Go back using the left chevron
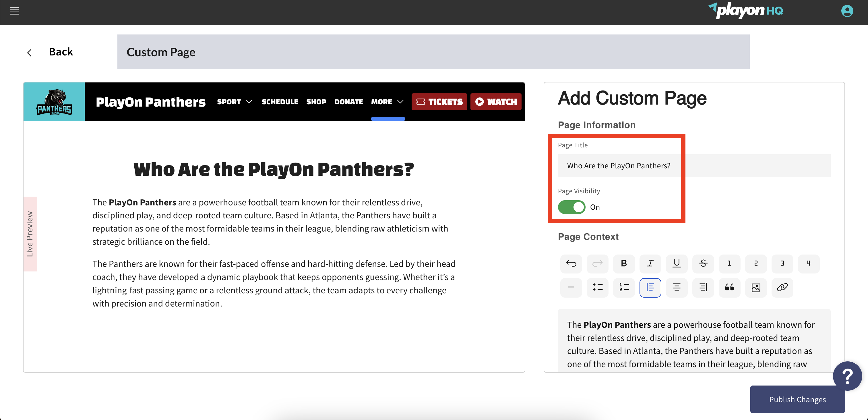The image size is (868, 420). pos(29,53)
